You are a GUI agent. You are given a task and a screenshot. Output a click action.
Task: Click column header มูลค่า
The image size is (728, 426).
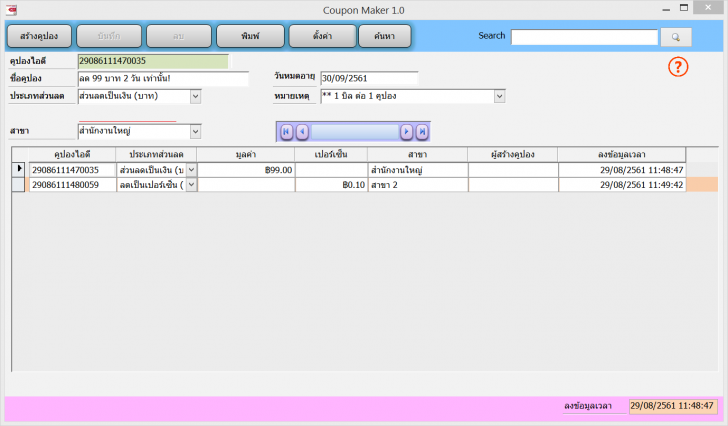(246, 155)
